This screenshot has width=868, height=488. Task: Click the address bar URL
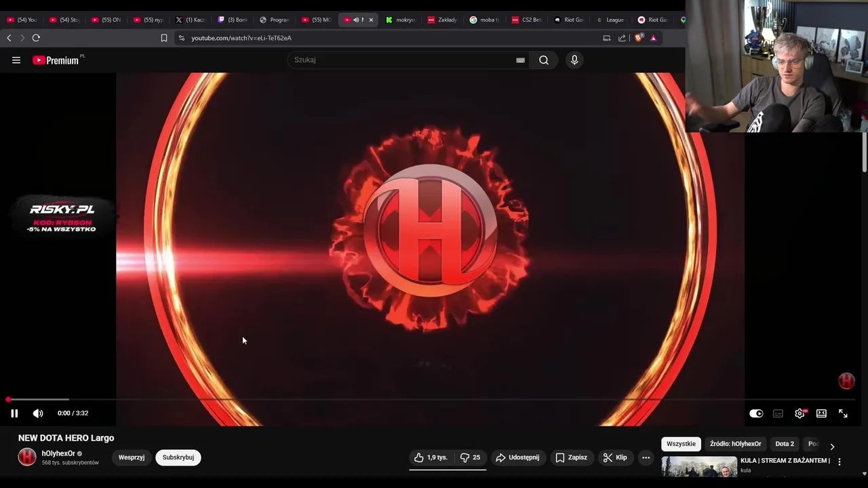(241, 38)
